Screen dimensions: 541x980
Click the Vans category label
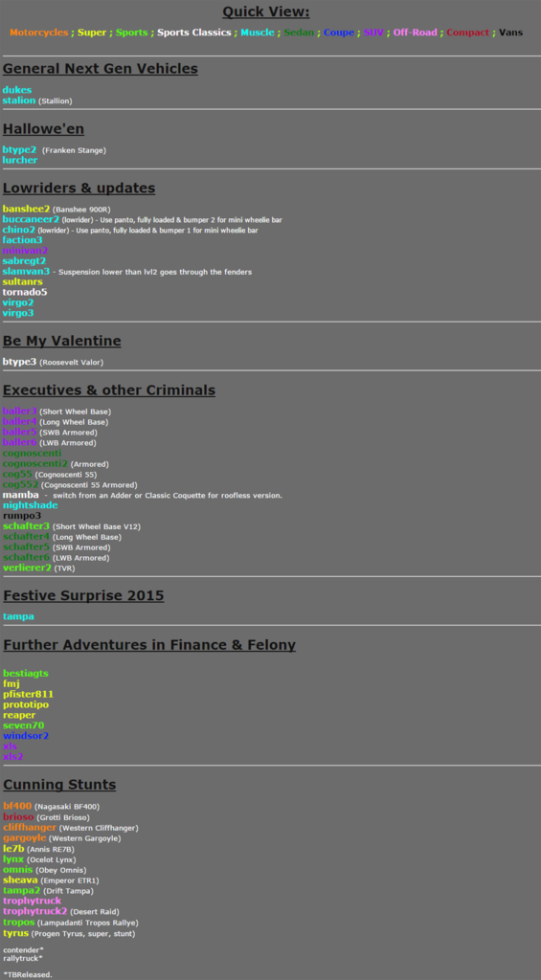[x=511, y=33]
